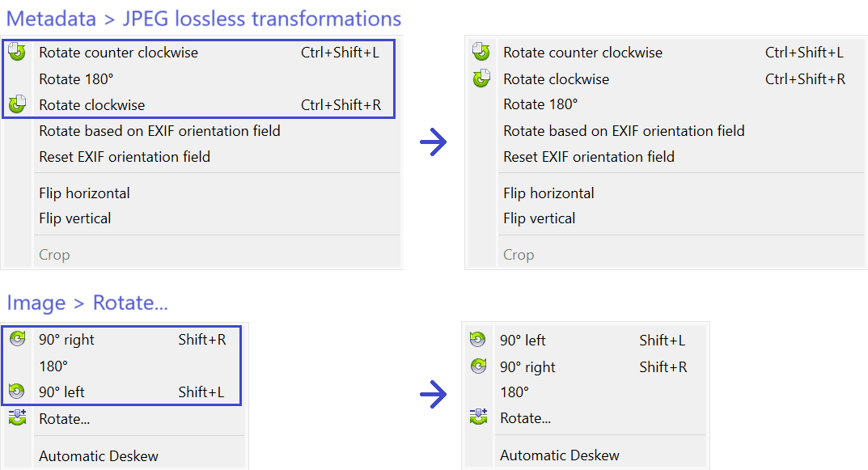Select Reset EXIF orientation field in the reordered menu
Screen dimensions: 868x470
[x=588, y=157]
